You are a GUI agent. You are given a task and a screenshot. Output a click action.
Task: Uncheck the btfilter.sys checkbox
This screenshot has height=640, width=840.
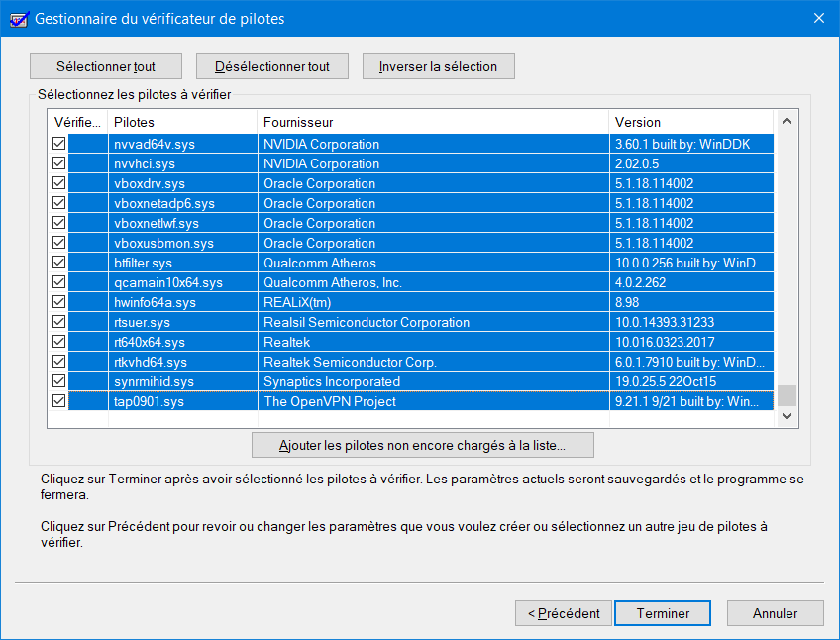[58, 263]
